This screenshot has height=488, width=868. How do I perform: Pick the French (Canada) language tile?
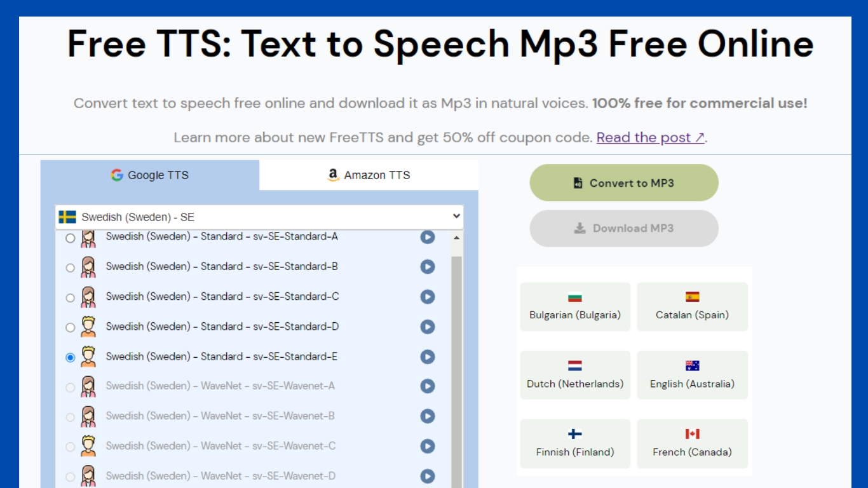(692, 444)
